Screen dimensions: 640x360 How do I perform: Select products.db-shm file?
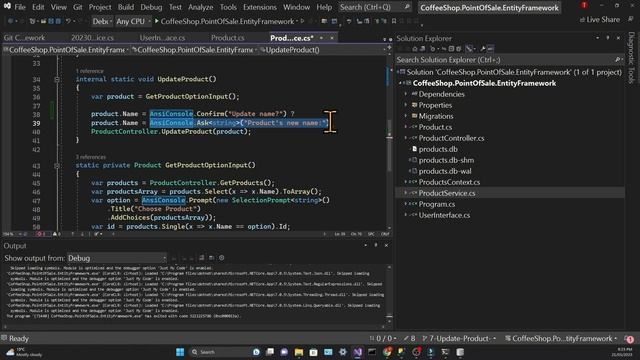point(446,160)
